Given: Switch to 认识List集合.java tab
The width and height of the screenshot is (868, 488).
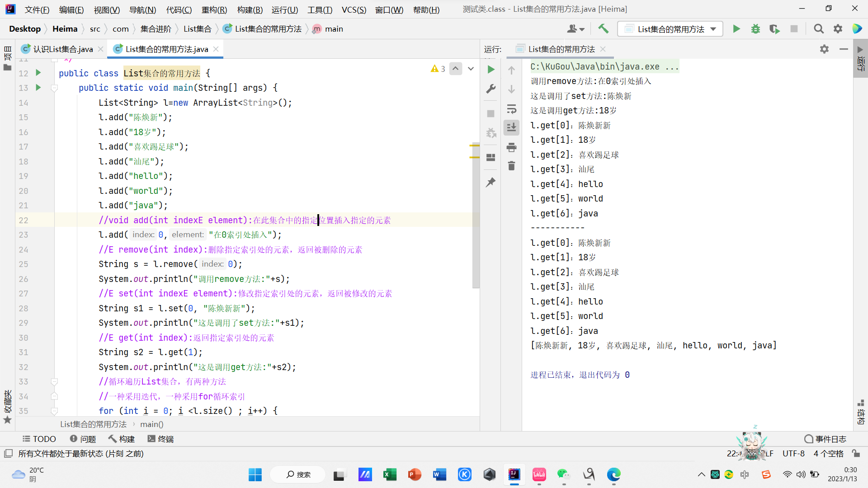Looking at the screenshot, I should (63, 49).
